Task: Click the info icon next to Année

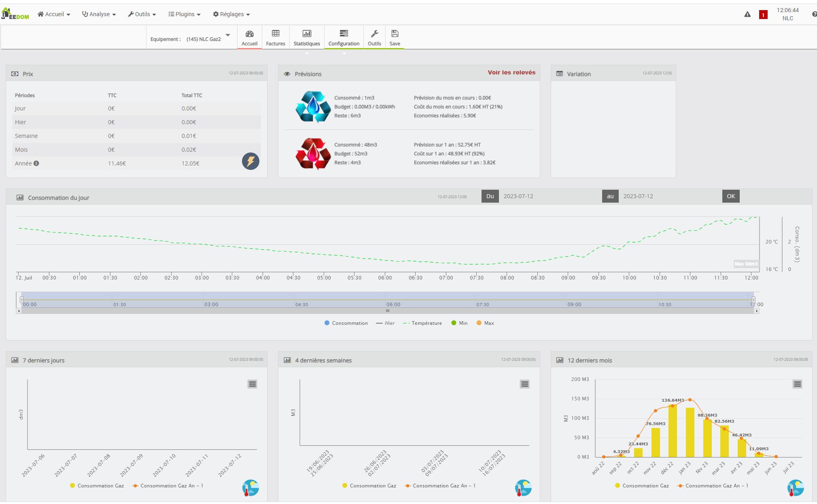Action: (36, 163)
